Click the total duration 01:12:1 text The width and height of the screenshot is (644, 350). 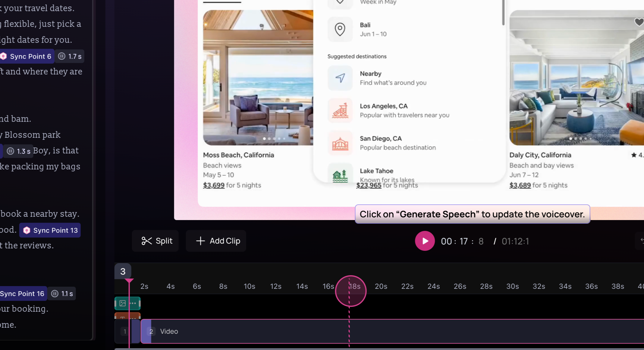pos(515,241)
